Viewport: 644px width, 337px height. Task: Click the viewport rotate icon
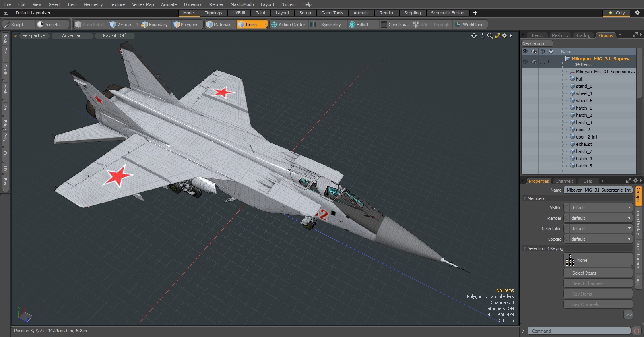tap(482, 36)
